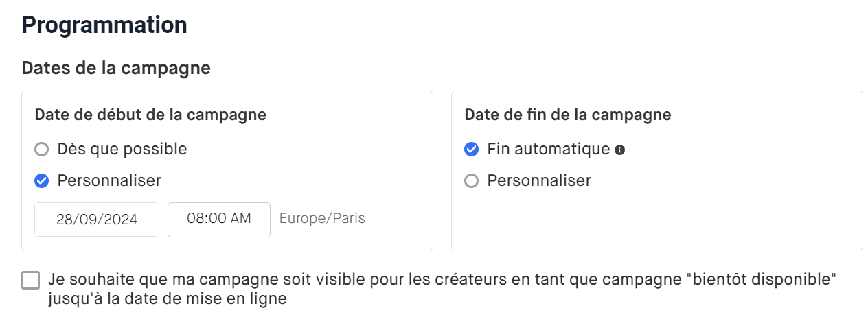Open the 08:00 AM time field
868x319 pixels.
218,219
